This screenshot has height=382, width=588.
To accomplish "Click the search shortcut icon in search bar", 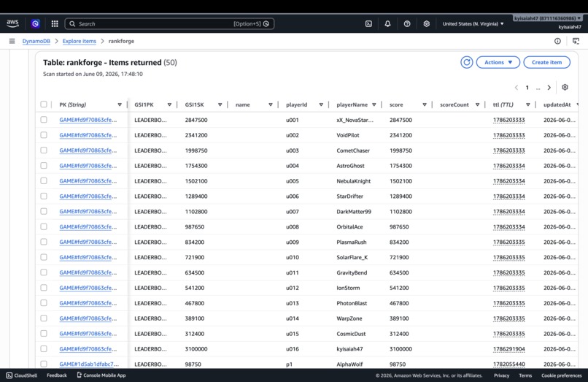I will pos(266,23).
